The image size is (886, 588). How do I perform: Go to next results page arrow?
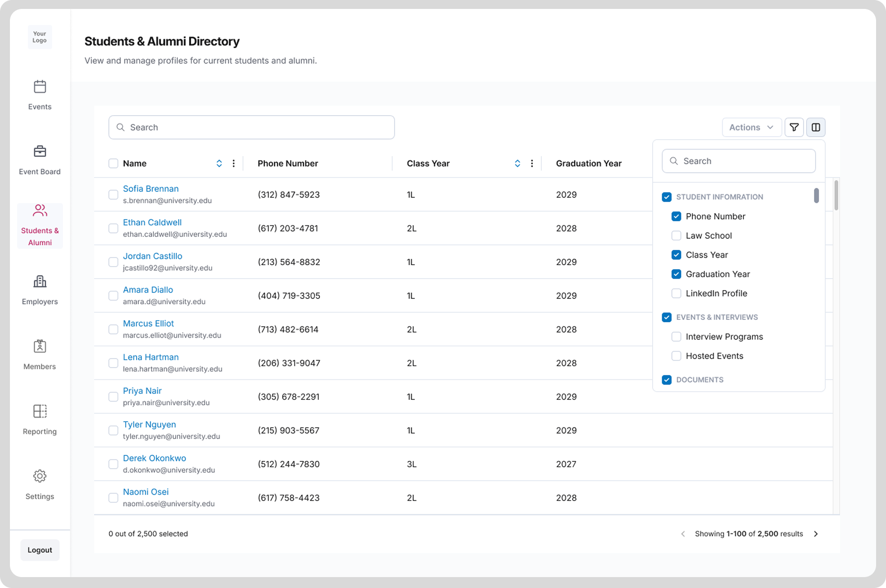click(816, 534)
